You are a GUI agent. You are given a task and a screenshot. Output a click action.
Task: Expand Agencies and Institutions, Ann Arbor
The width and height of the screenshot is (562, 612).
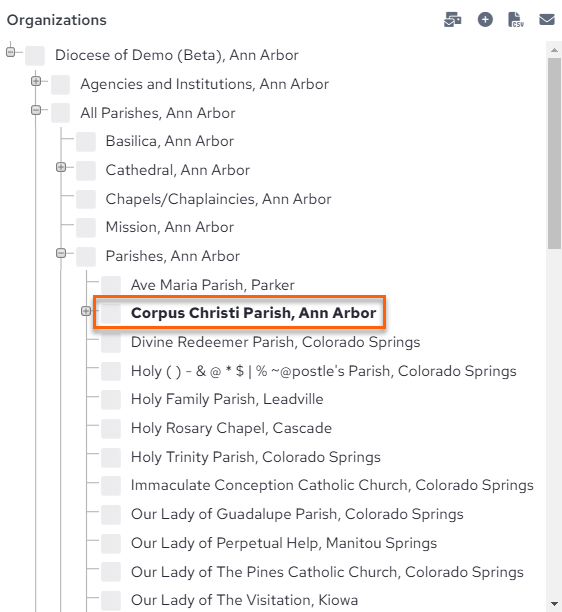pyautogui.click(x=36, y=81)
